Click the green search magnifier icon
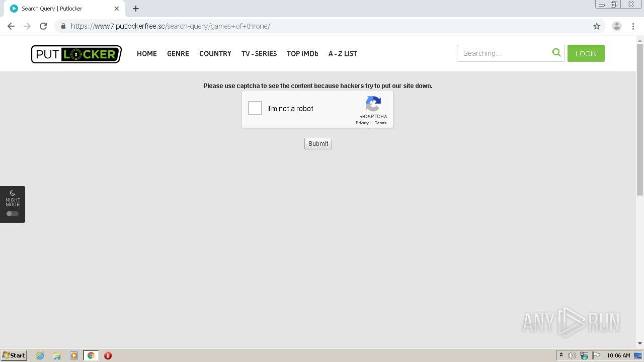This screenshot has height=362, width=644. [556, 52]
